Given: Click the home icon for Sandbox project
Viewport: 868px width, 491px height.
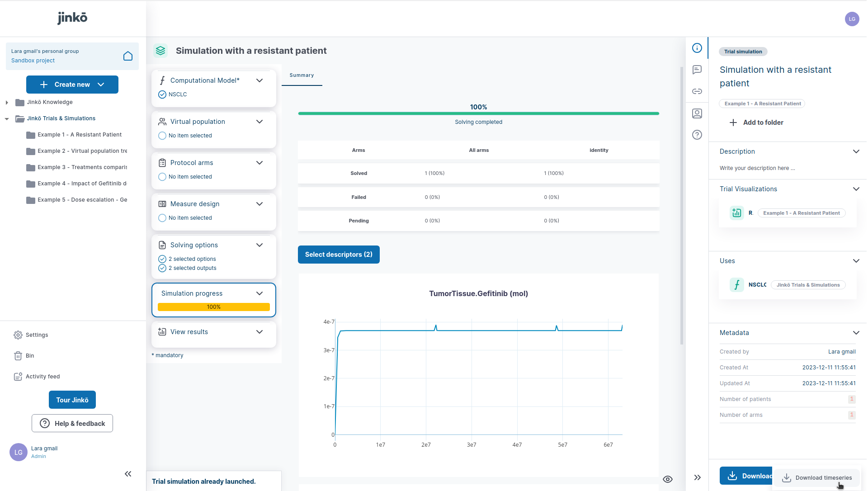Looking at the screenshot, I should click(128, 56).
